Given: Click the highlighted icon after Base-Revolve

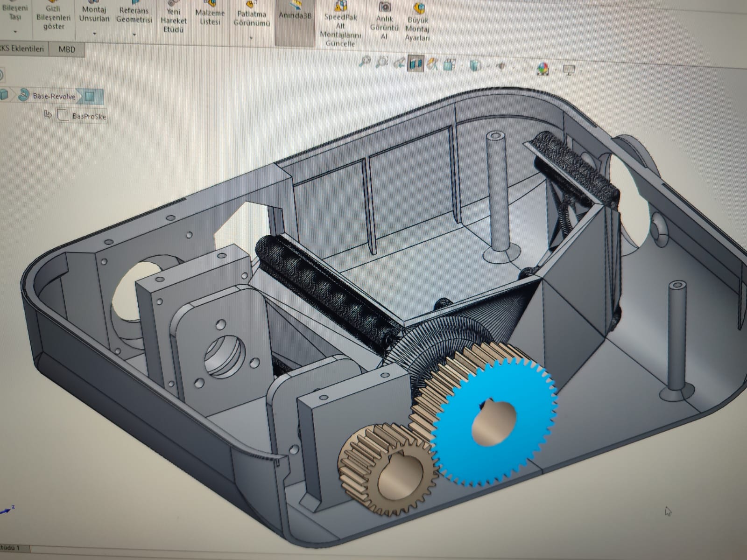Looking at the screenshot, I should pyautogui.click(x=90, y=97).
